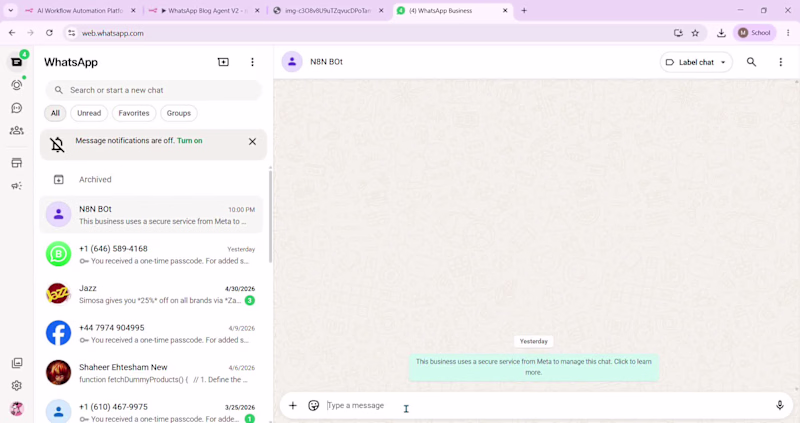
Task: Turn on message notifications link
Action: pyautogui.click(x=190, y=140)
